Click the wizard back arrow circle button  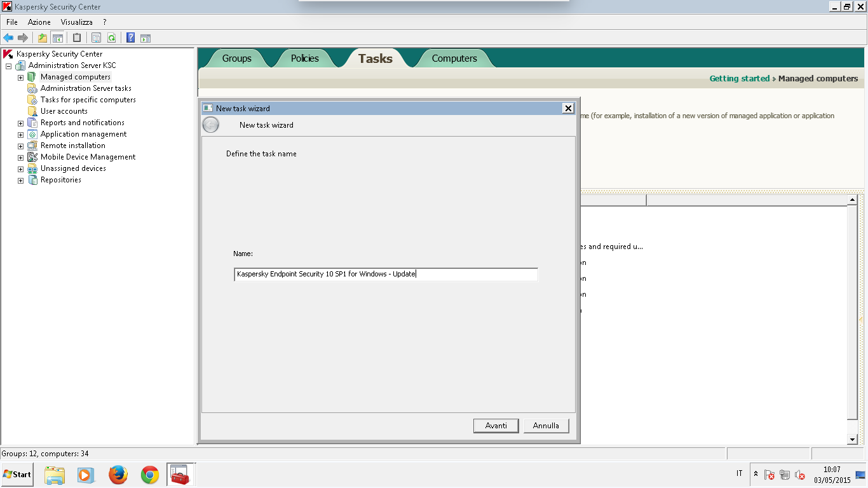pyautogui.click(x=211, y=125)
